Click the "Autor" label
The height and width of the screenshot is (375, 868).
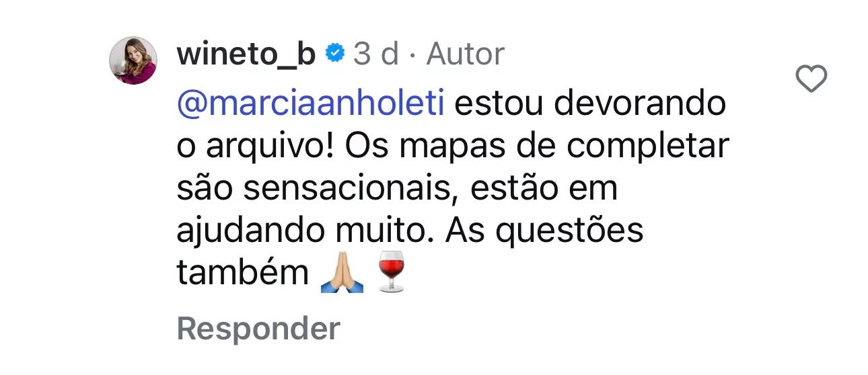[x=466, y=54]
